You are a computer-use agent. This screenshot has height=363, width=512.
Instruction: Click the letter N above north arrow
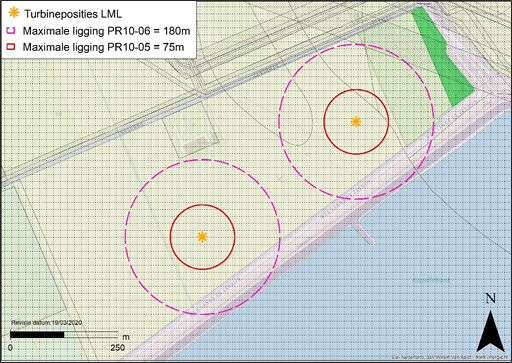pos(490,298)
